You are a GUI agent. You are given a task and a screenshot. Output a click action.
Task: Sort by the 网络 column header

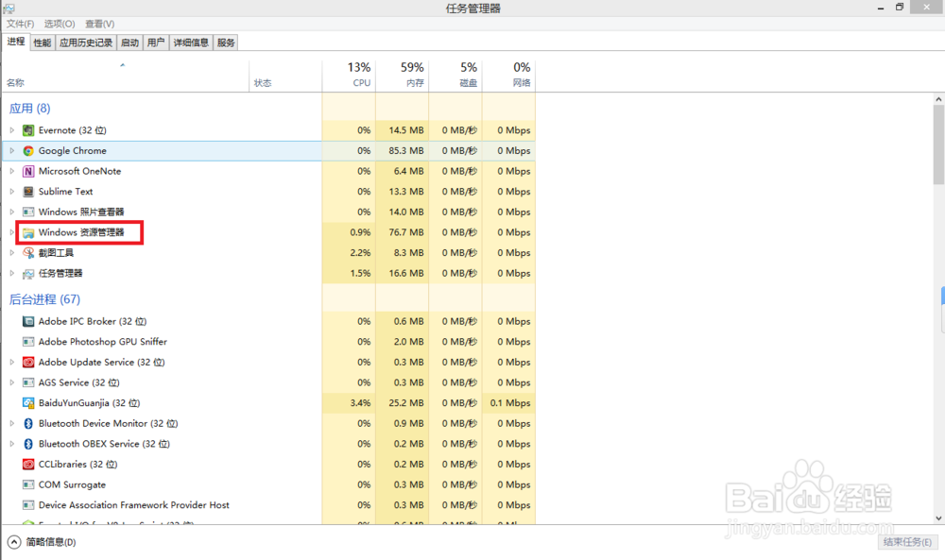pyautogui.click(x=508, y=76)
